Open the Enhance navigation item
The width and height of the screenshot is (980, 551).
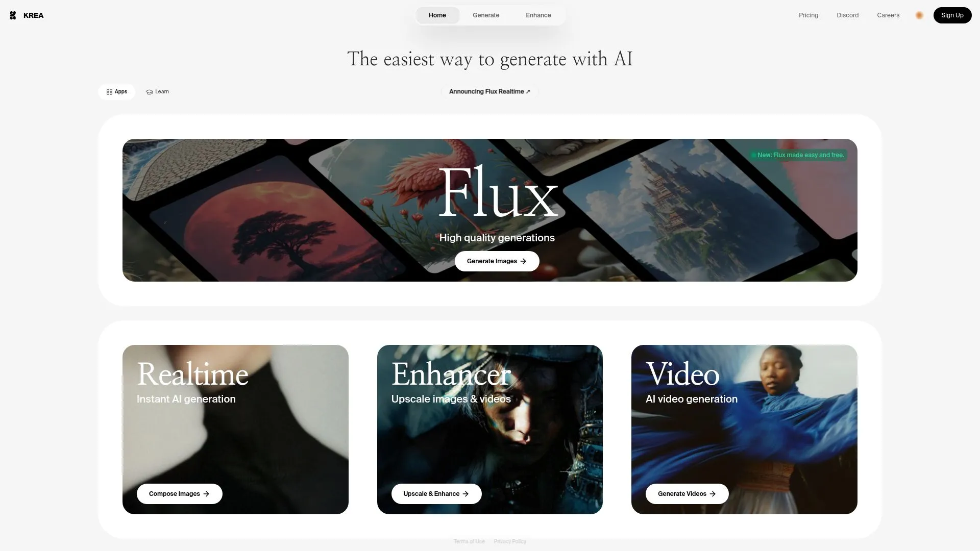pos(538,15)
